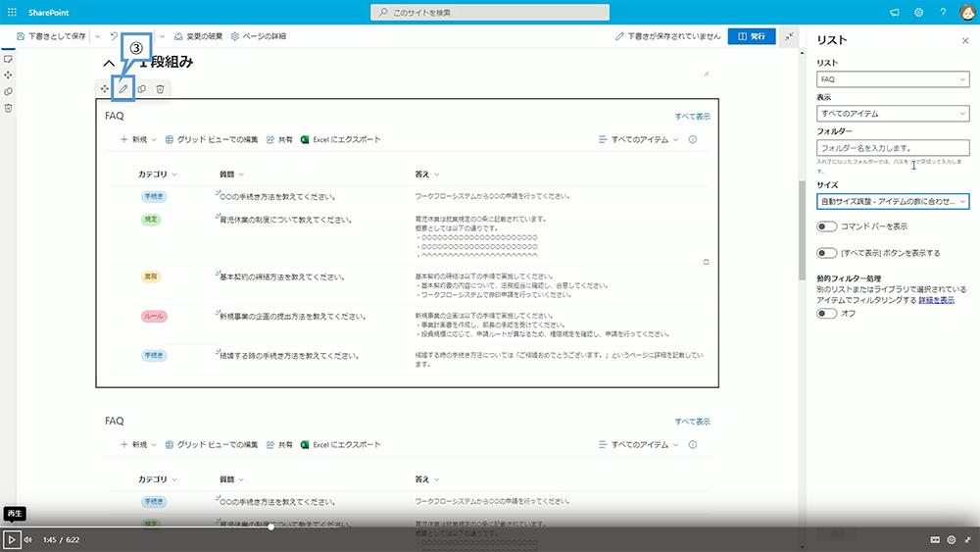Click the video play button
Image resolution: width=980 pixels, height=552 pixels.
[x=11, y=539]
